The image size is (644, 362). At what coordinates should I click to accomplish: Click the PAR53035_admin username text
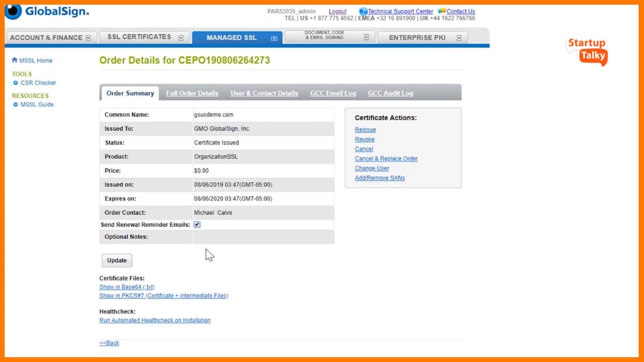click(291, 11)
